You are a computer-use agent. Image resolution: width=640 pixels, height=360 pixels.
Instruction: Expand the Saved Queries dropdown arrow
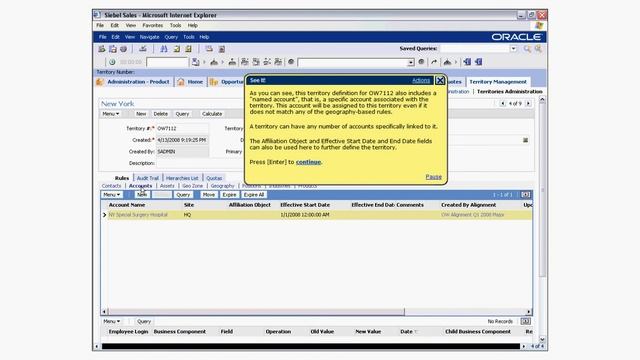pyautogui.click(x=513, y=49)
